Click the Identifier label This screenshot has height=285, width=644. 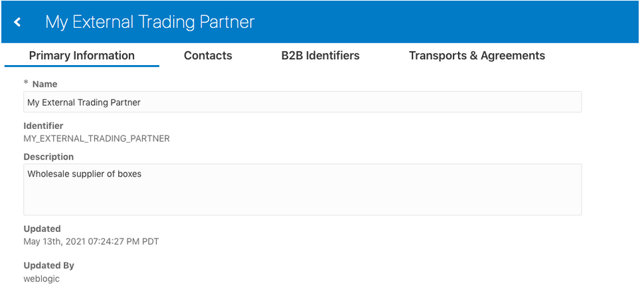tap(43, 126)
